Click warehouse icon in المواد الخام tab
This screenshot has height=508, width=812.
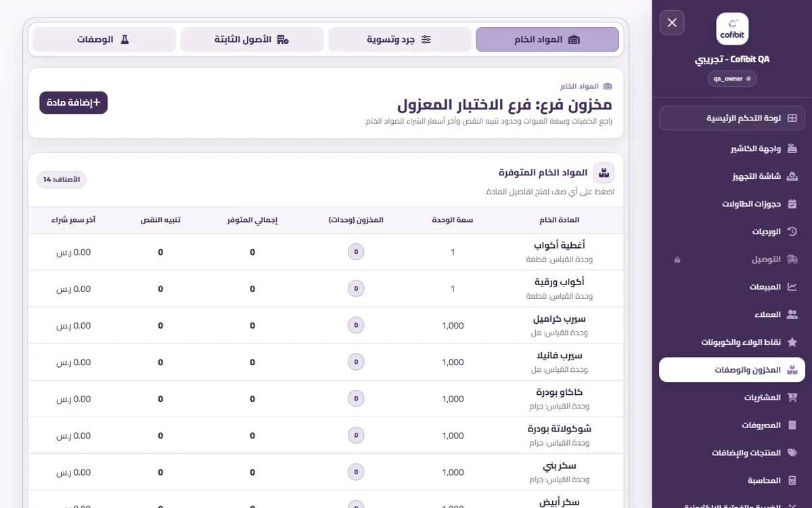574,40
